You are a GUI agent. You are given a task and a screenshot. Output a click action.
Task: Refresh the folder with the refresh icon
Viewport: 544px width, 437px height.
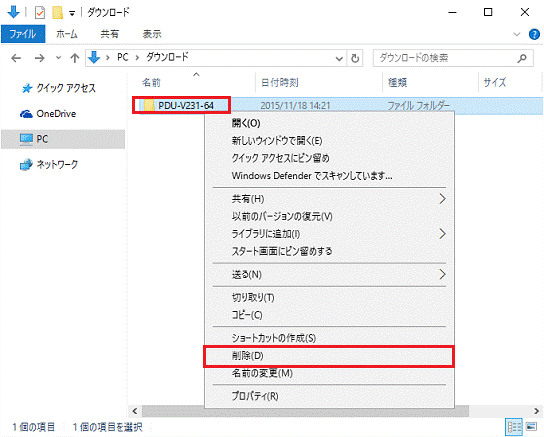pyautogui.click(x=355, y=58)
